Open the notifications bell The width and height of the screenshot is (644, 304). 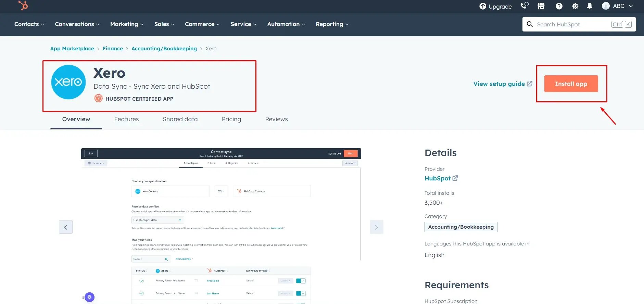pyautogui.click(x=590, y=6)
